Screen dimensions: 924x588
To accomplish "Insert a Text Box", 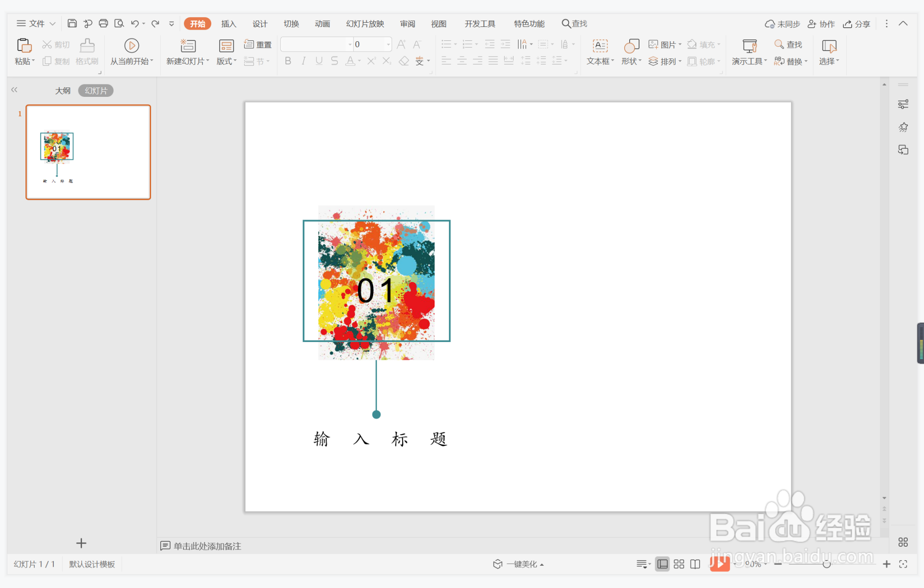I will [600, 45].
